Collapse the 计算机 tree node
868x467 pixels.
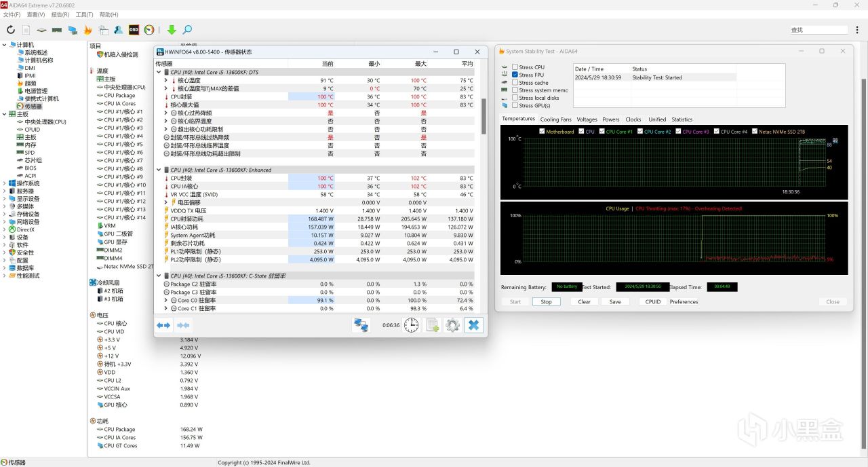point(5,45)
